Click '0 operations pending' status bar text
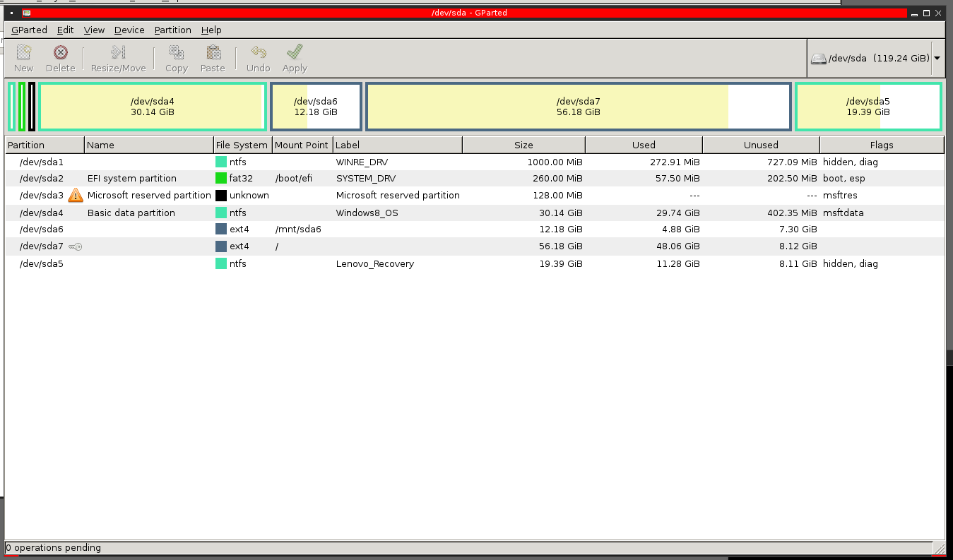Screen dimensions: 953x560 [x=54, y=548]
